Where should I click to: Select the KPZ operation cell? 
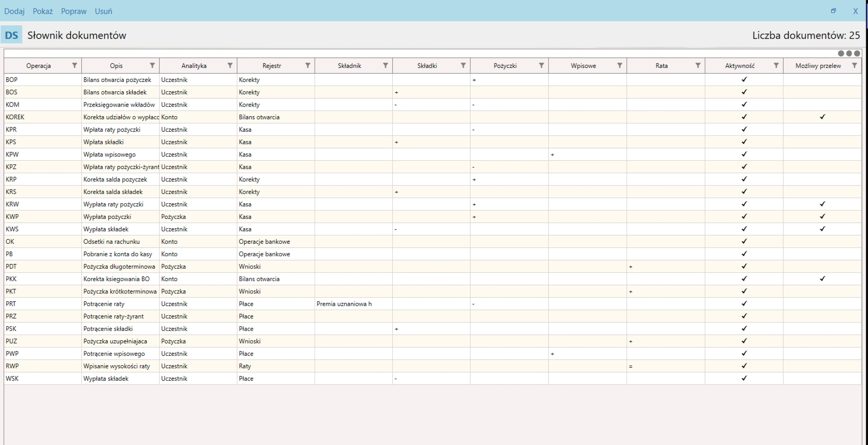click(x=42, y=167)
